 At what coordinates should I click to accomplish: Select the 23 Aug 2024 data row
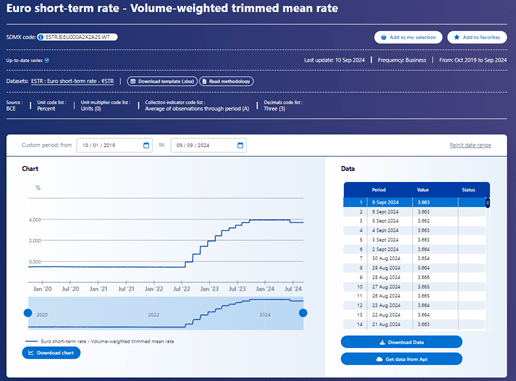pos(414,305)
